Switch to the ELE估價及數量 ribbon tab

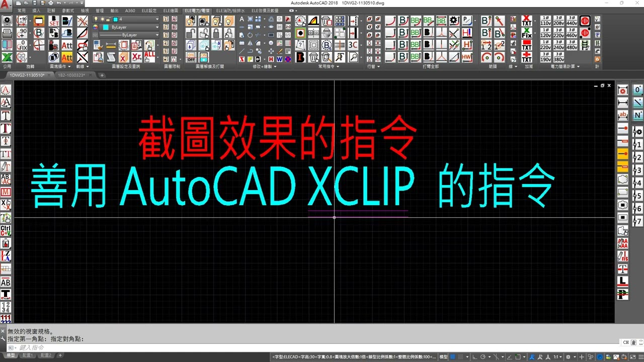265,10
